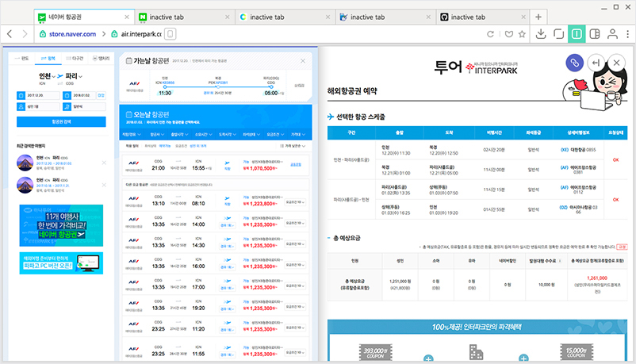The height and width of the screenshot is (364, 636).
Task: Click the 항공권 검색 search button
Action: pyautogui.click(x=61, y=122)
